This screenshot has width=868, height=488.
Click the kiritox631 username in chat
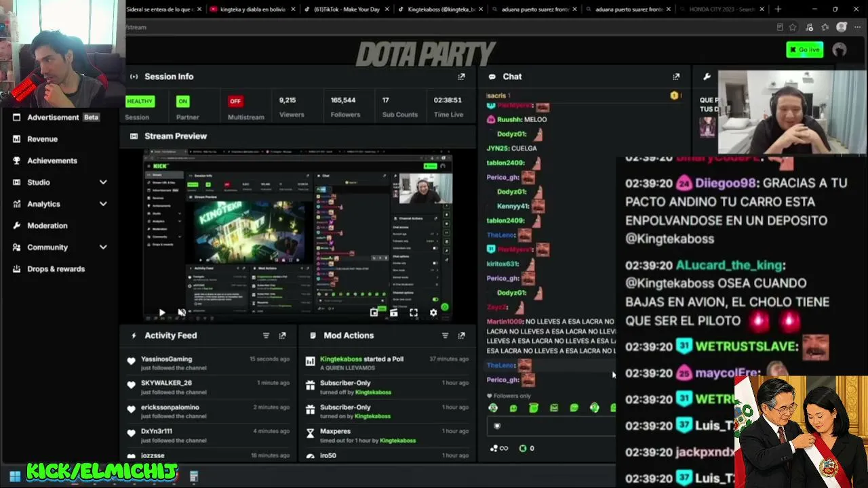pos(502,264)
